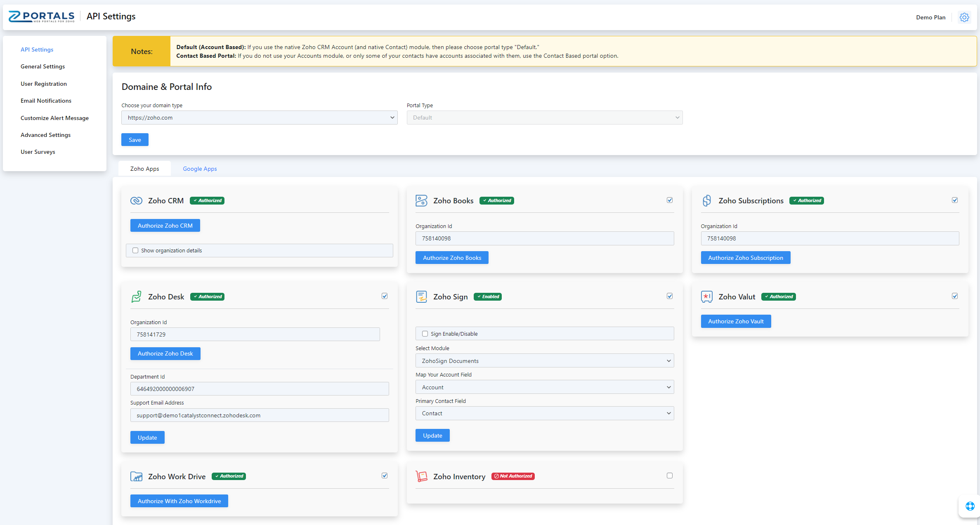
Task: Open the settings gear in the header
Action: click(x=964, y=17)
